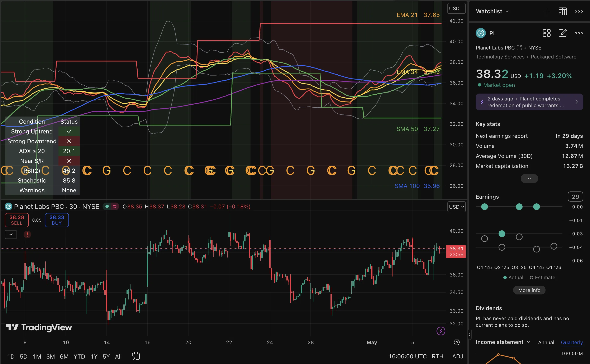590x364 pixels.
Task: Switch income statement to Annual
Action: 546,342
